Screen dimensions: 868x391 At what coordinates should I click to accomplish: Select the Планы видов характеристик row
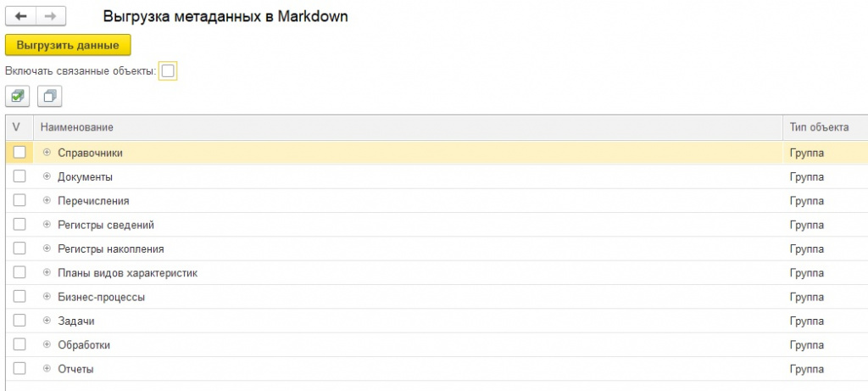(127, 273)
